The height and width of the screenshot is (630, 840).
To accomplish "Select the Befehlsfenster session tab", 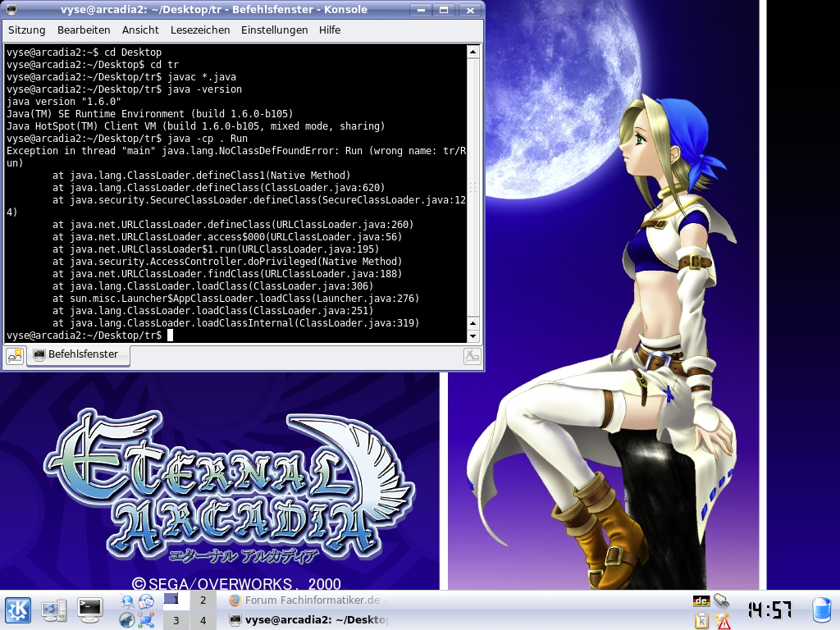I will [80, 354].
